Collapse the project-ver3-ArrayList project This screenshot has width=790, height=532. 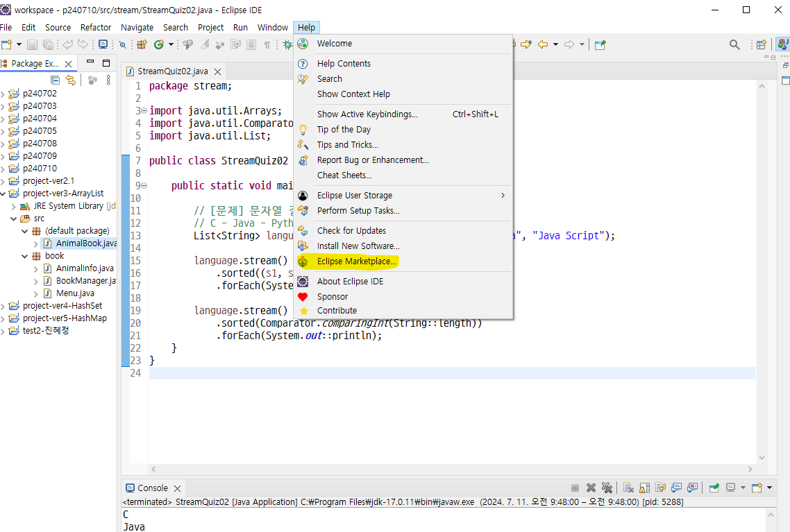click(x=3, y=194)
